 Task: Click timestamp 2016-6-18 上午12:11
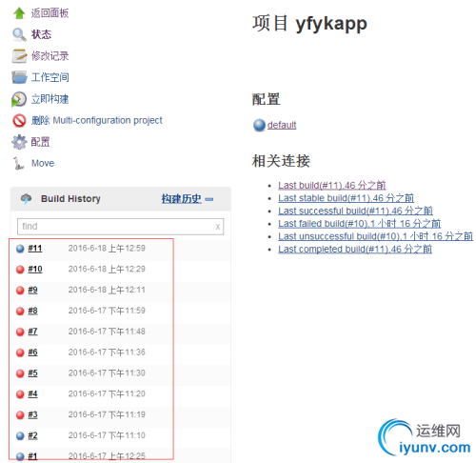[x=107, y=290]
